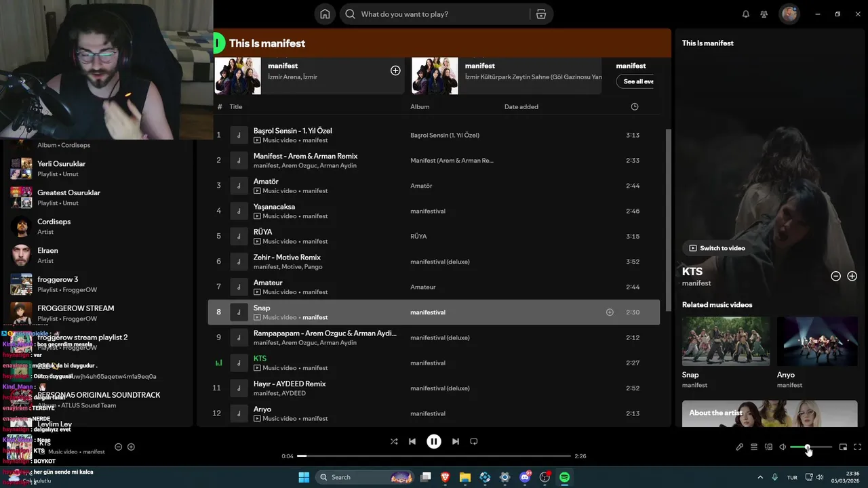
Task: Go to Spotify Home
Action: [x=325, y=14]
